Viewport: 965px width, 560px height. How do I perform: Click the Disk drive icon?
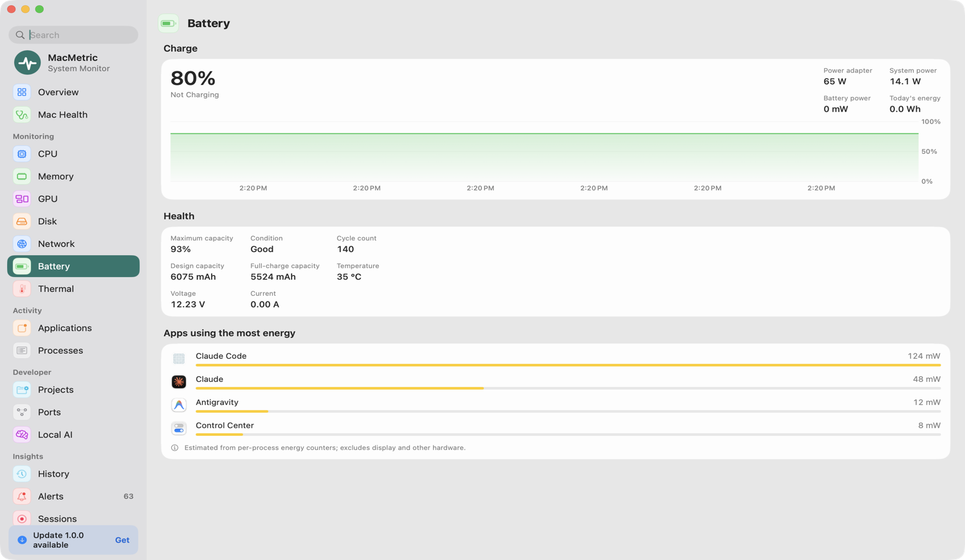coord(22,222)
